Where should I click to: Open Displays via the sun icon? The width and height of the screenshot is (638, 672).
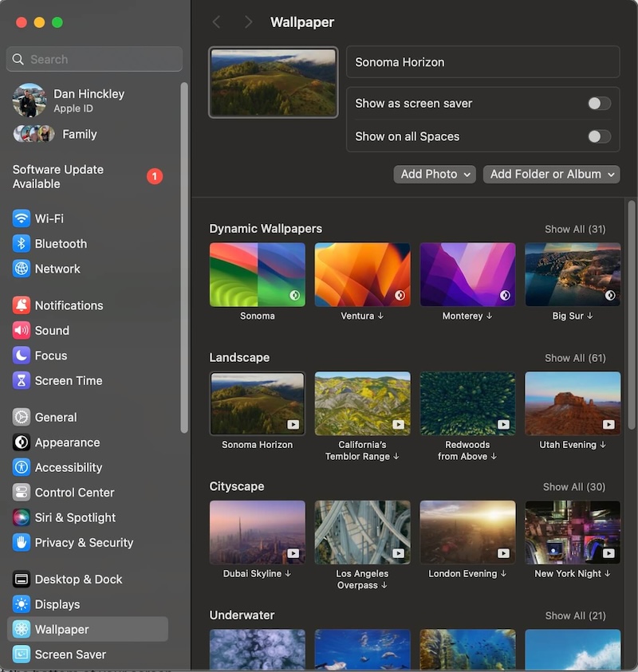21,604
